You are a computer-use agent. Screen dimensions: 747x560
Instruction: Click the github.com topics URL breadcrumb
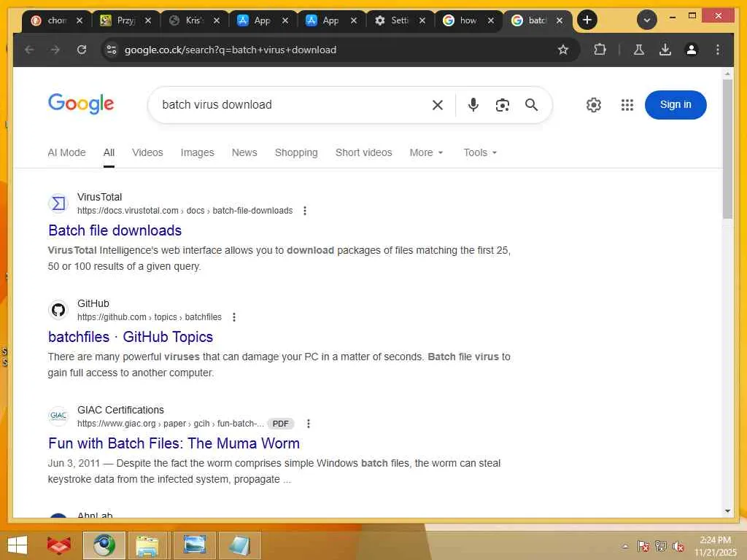(x=149, y=317)
